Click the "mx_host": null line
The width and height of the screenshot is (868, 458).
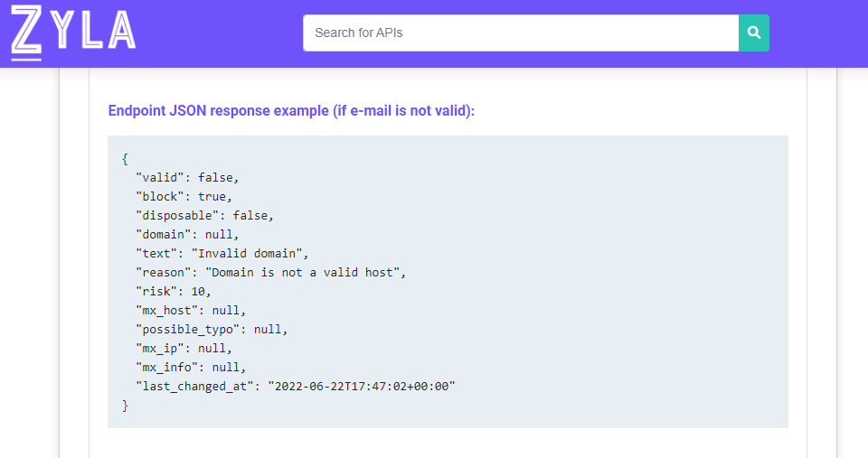click(x=191, y=311)
